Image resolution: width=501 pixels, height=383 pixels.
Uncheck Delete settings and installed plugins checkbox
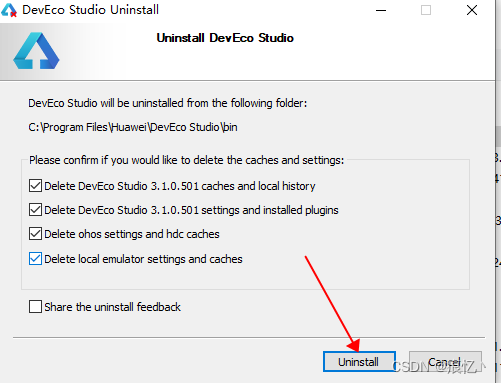tap(35, 210)
